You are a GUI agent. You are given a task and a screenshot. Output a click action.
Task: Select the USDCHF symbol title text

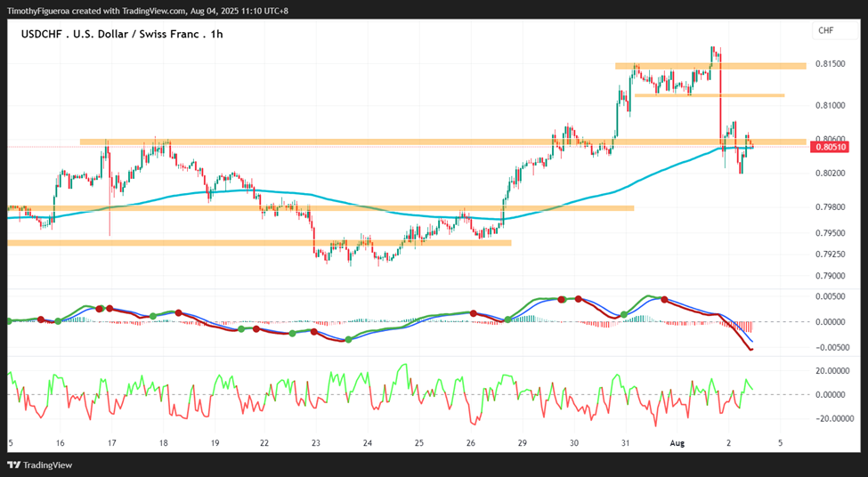tap(122, 34)
